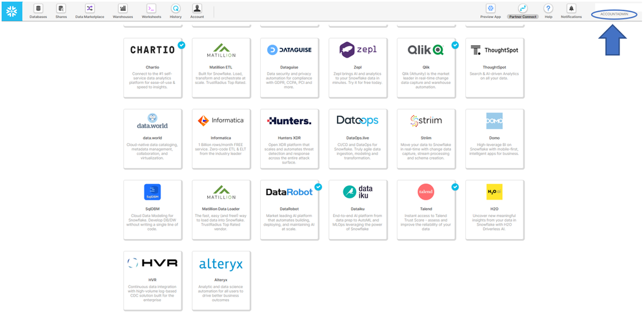Image resolution: width=644 pixels, height=314 pixels.
Task: Click the ThoughtSpot logo
Action: coord(494,50)
